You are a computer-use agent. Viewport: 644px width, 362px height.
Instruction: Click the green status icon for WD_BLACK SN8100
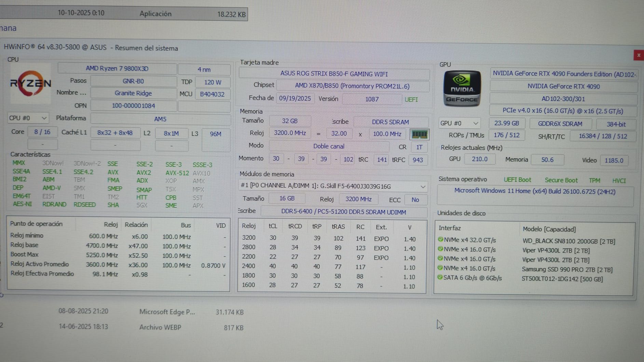pos(440,240)
